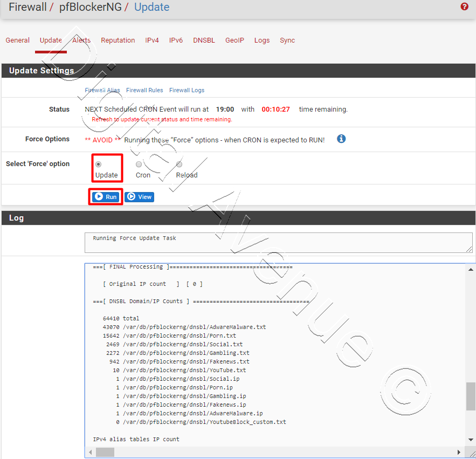Viewport: 476px width, 459px height.
Task: Open the Firewall Alias link
Action: click(102, 90)
